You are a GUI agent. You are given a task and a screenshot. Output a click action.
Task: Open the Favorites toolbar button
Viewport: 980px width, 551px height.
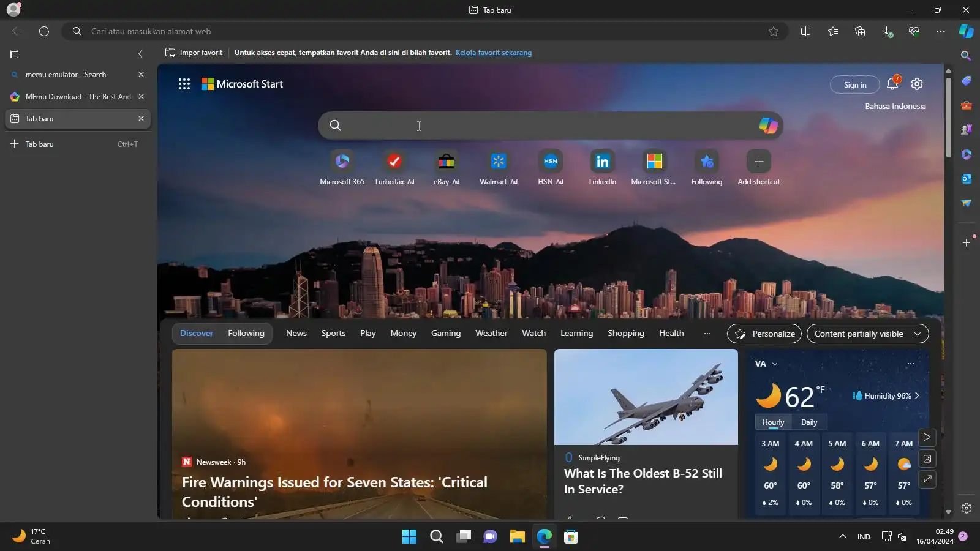pyautogui.click(x=833, y=31)
